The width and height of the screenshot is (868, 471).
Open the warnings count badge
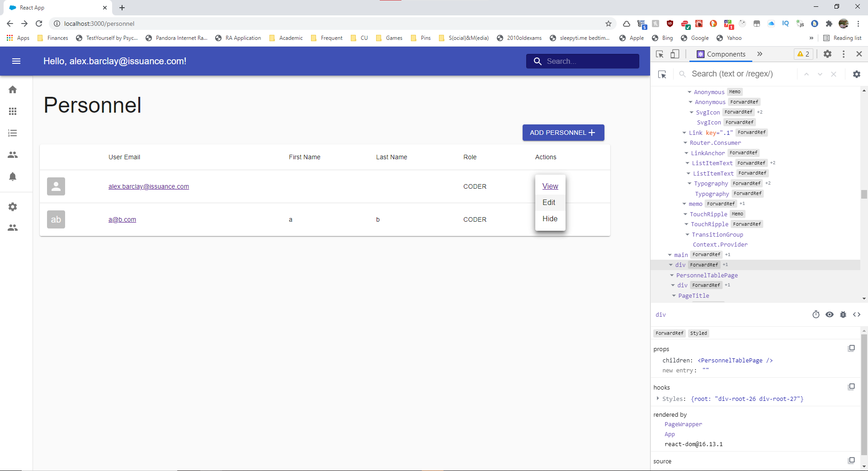point(803,54)
